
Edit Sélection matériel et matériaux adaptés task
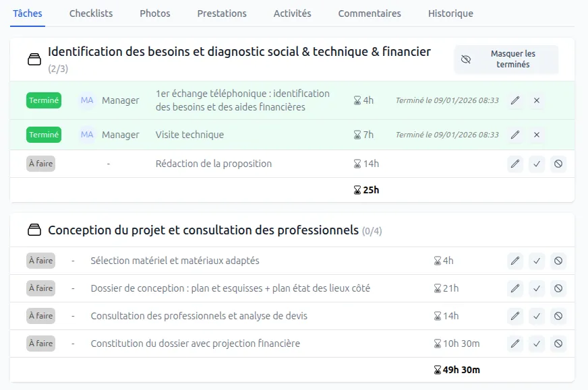tap(515, 261)
